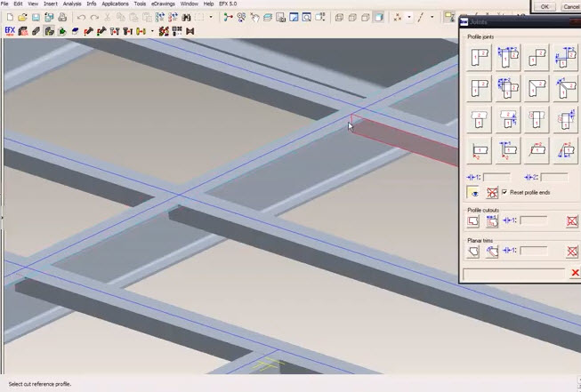Delete profile cutouts with red X icon

coord(572,221)
